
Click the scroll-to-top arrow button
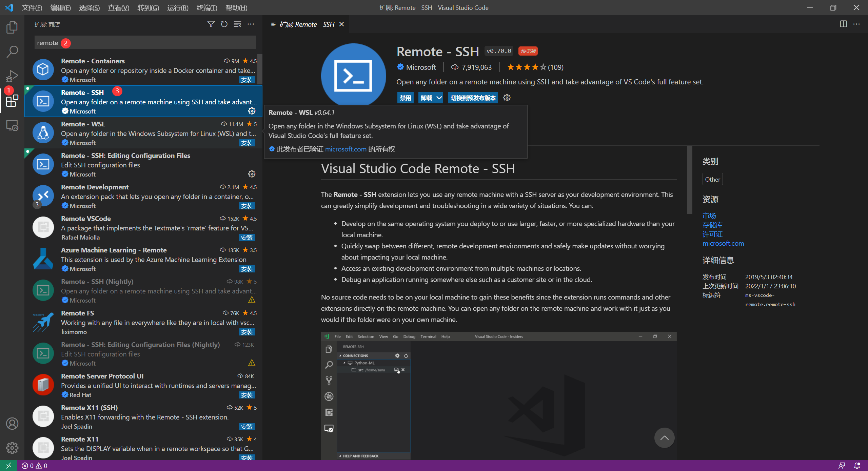(664, 438)
